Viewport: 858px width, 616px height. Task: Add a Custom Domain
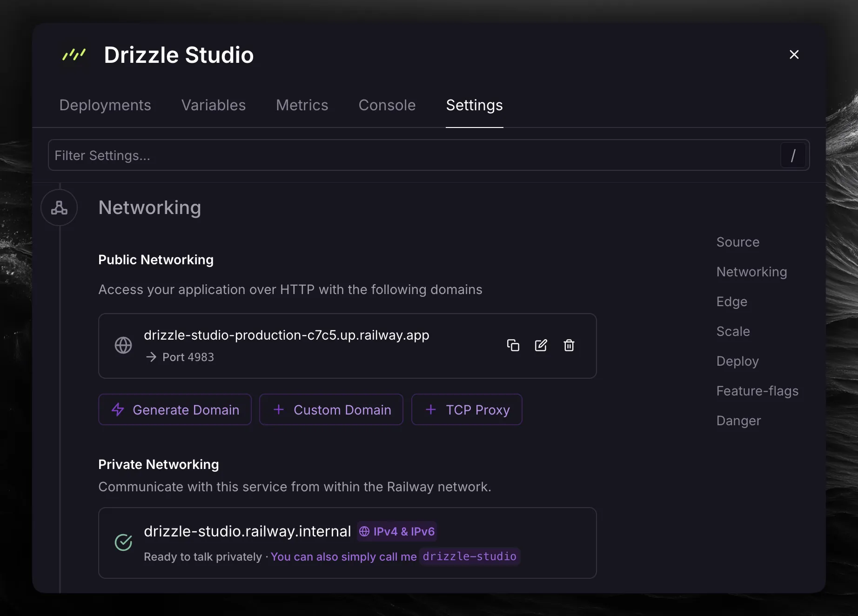[331, 409]
